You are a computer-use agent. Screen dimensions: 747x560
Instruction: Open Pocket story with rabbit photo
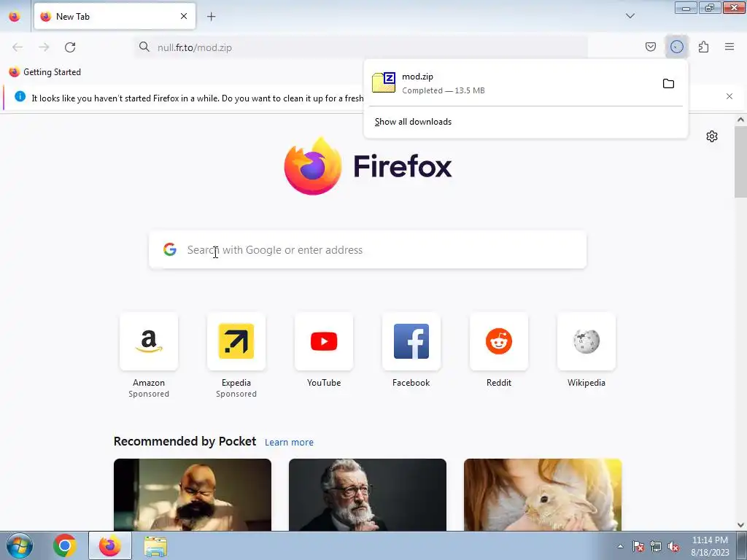tap(543, 495)
